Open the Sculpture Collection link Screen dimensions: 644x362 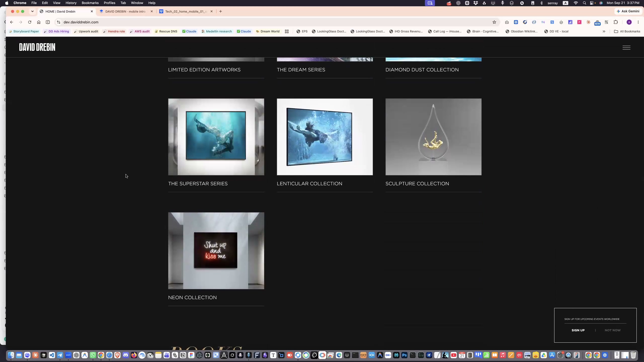click(417, 184)
